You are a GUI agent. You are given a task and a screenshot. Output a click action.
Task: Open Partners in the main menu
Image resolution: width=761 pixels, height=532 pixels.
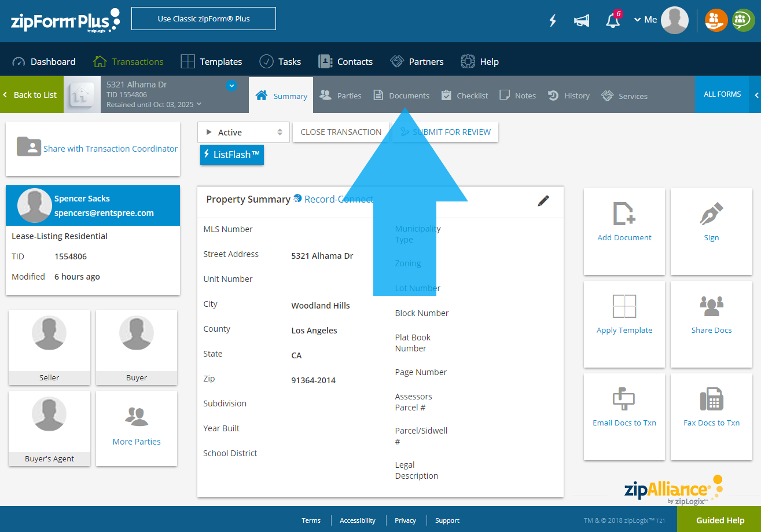point(417,61)
